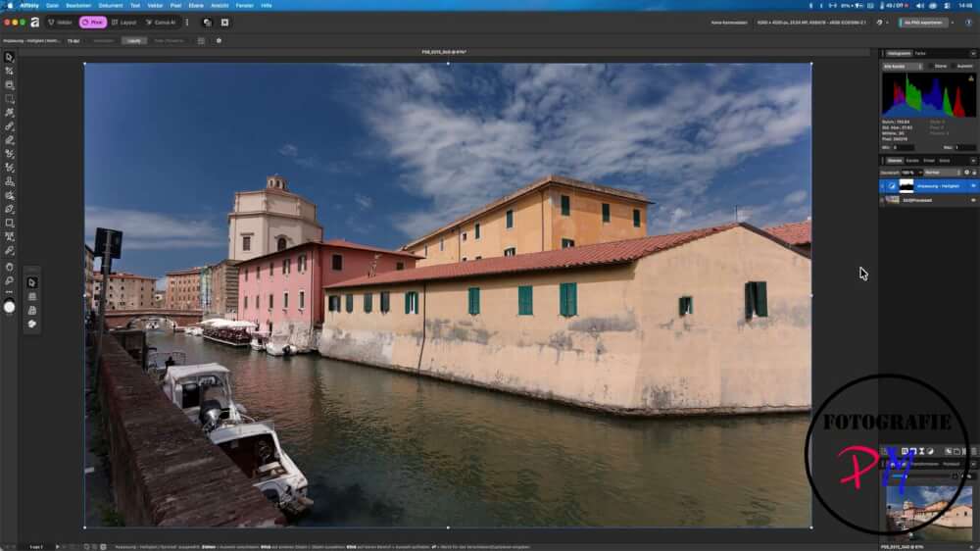Select the Rectangle shape tool
Viewport: 980px width, 551px height.
pos(10,223)
